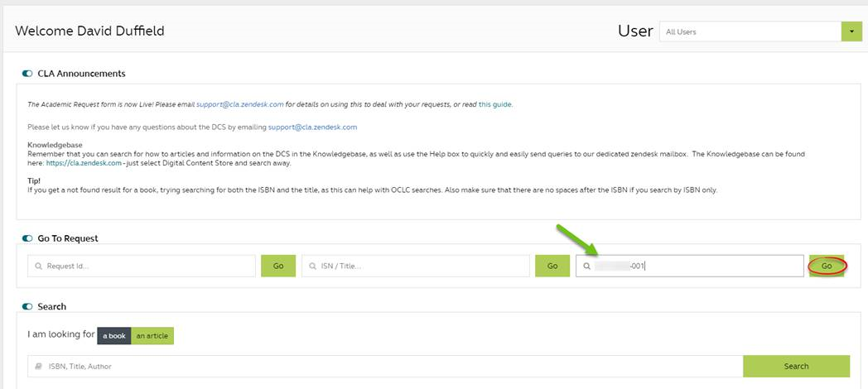
Task: Click the red-circled Go button
Action: coord(827,266)
